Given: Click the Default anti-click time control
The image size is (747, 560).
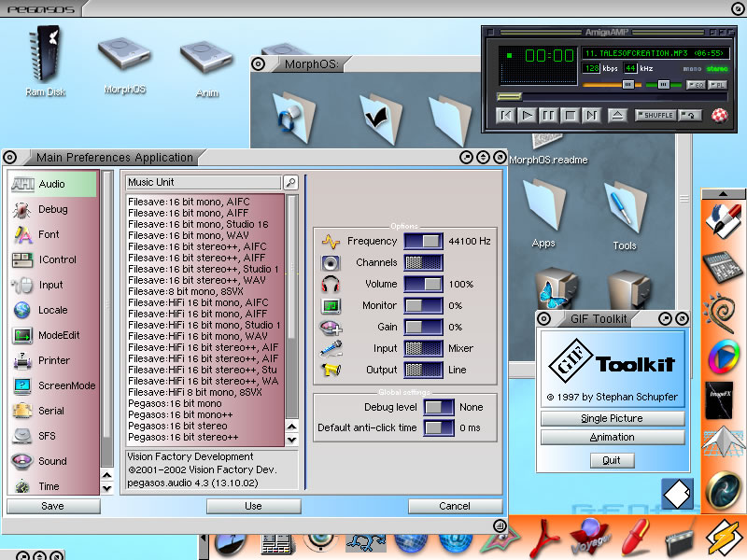Looking at the screenshot, I should [439, 427].
